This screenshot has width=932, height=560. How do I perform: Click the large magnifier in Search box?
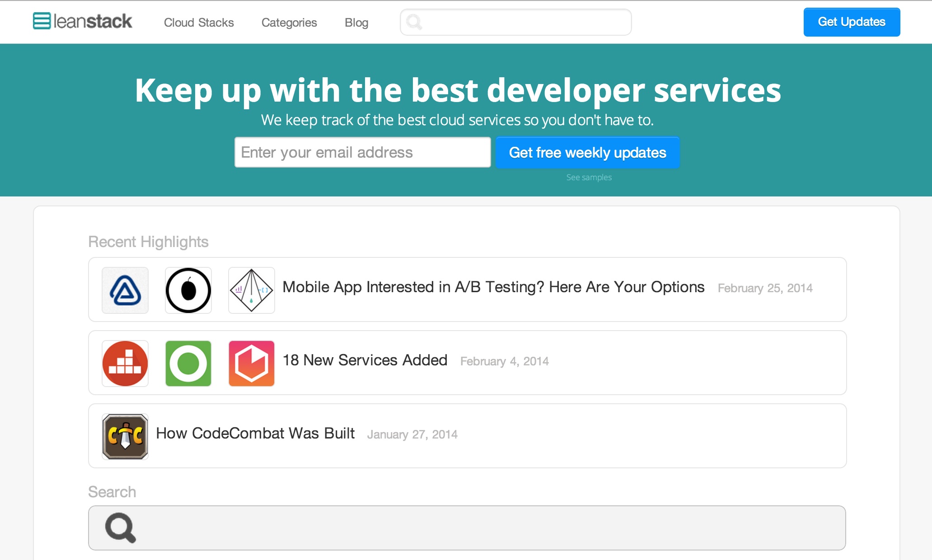pos(120,527)
